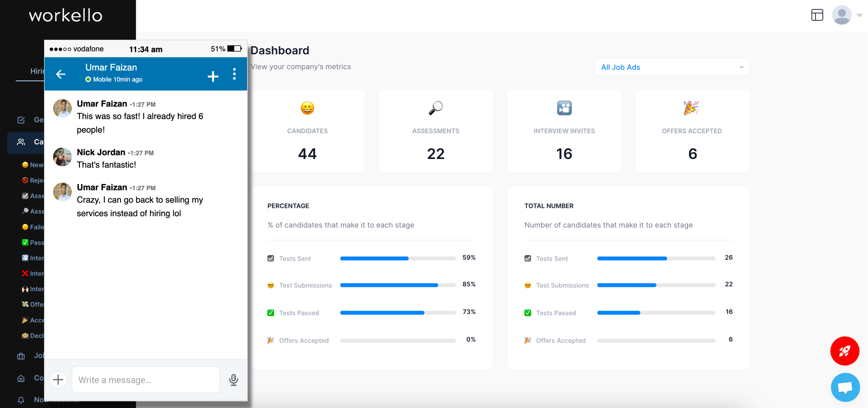Open the user avatar profile menu
868x408 pixels.
pyautogui.click(x=841, y=15)
